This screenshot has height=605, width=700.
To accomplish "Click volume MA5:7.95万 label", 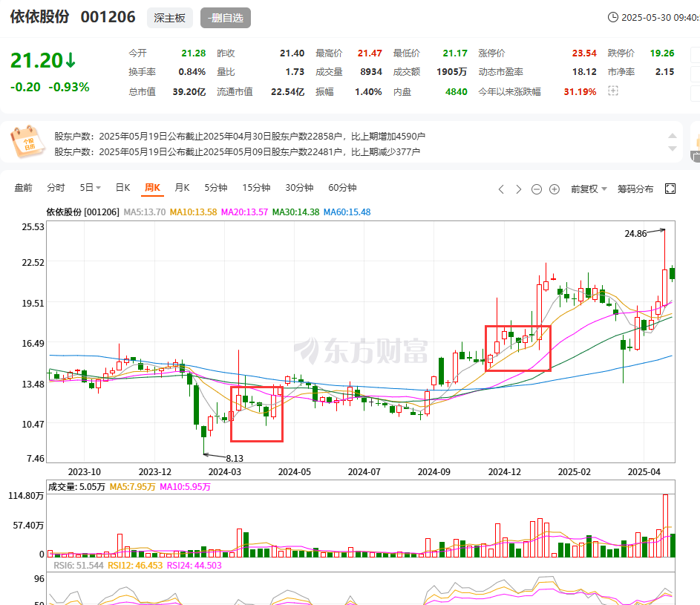I will [x=133, y=487].
